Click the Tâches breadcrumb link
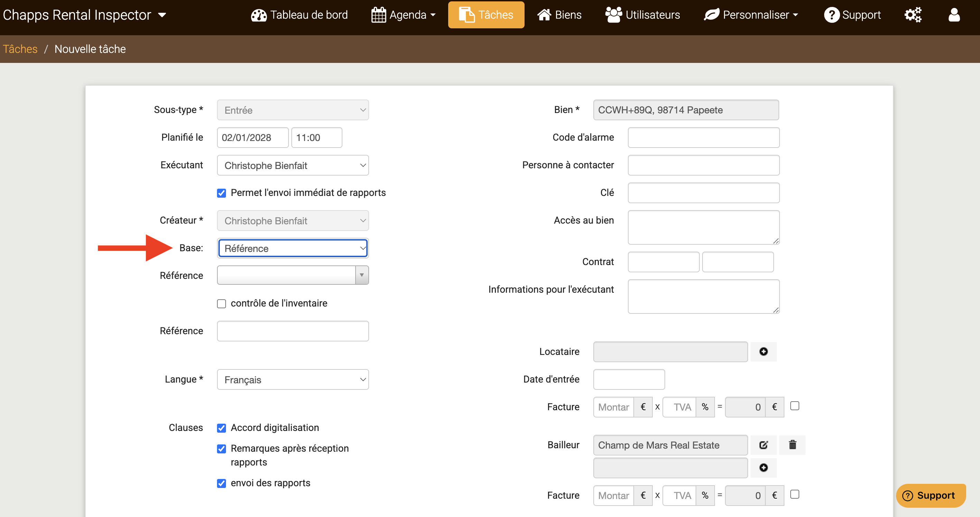 (x=20, y=49)
